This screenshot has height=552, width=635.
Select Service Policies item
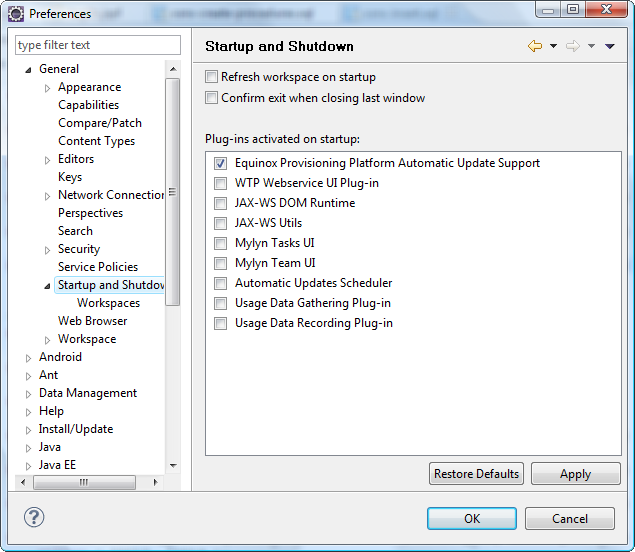[98, 267]
